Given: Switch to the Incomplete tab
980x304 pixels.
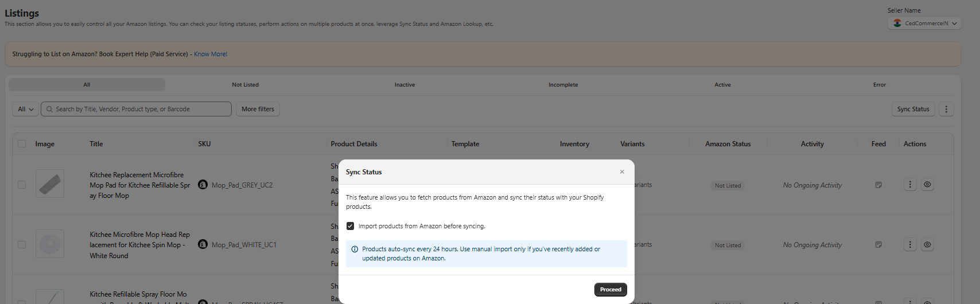Looking at the screenshot, I should click(563, 84).
